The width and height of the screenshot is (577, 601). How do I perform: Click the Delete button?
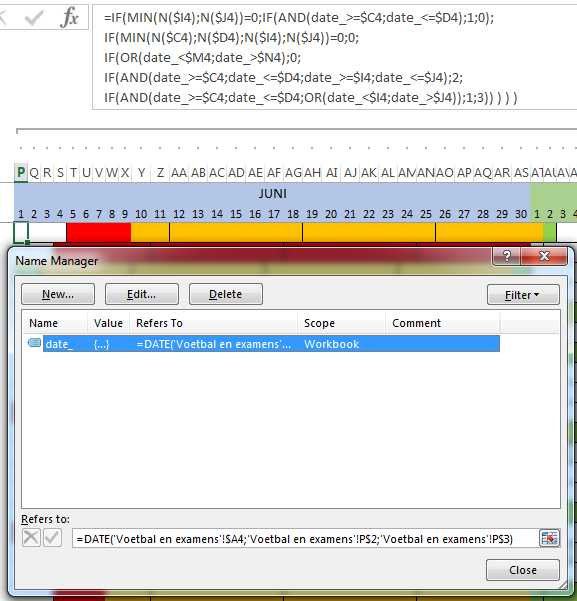pos(225,294)
